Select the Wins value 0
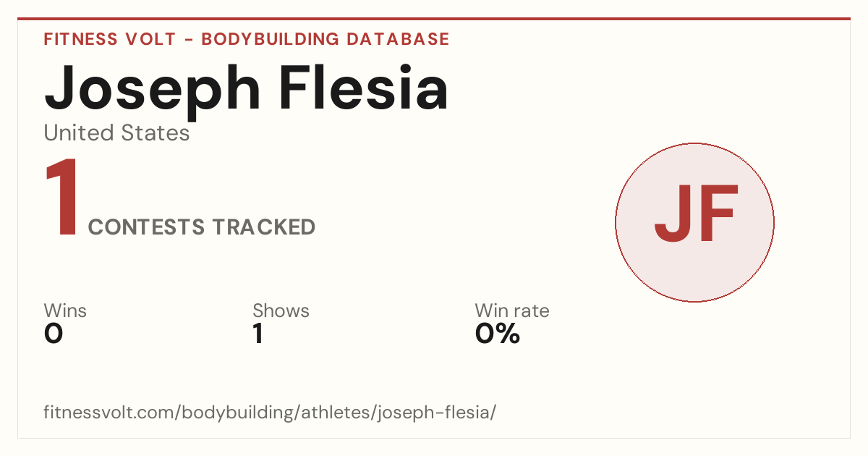 [54, 334]
